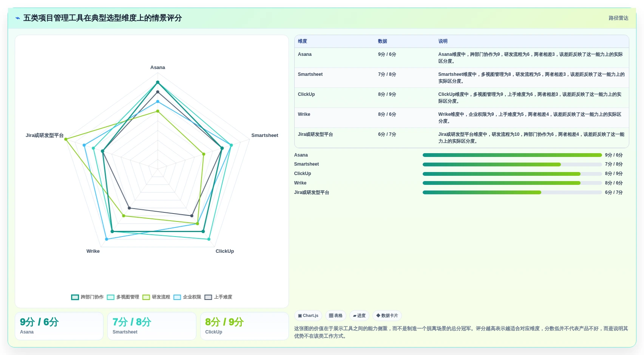This screenshot has width=644, height=355.
Task: Click the Smartsheet axis label on radar
Action: click(x=265, y=135)
